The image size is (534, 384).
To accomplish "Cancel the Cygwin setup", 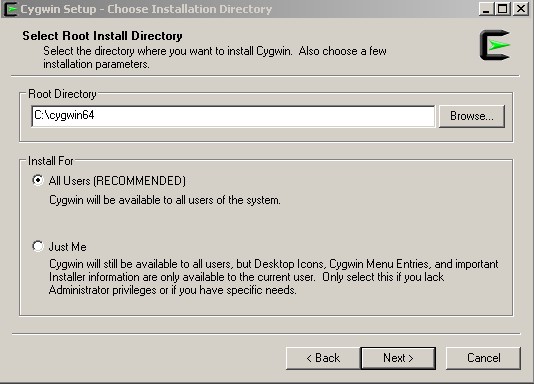I will click(x=483, y=358).
